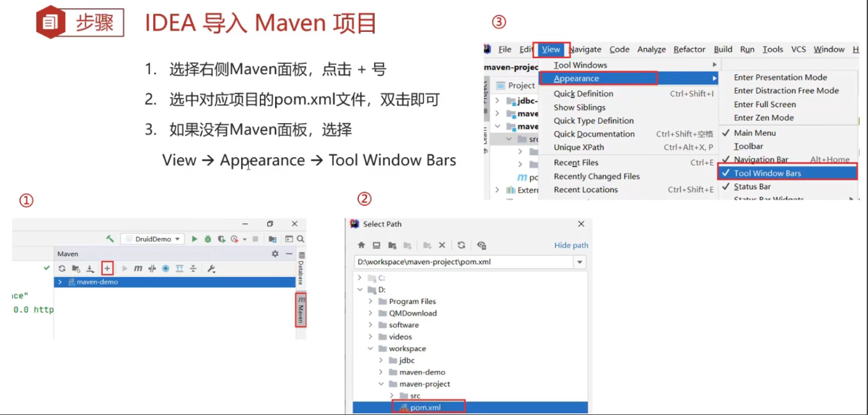The width and height of the screenshot is (868, 415).
Task: Select pom.xml file in the tree
Action: coord(470,407)
